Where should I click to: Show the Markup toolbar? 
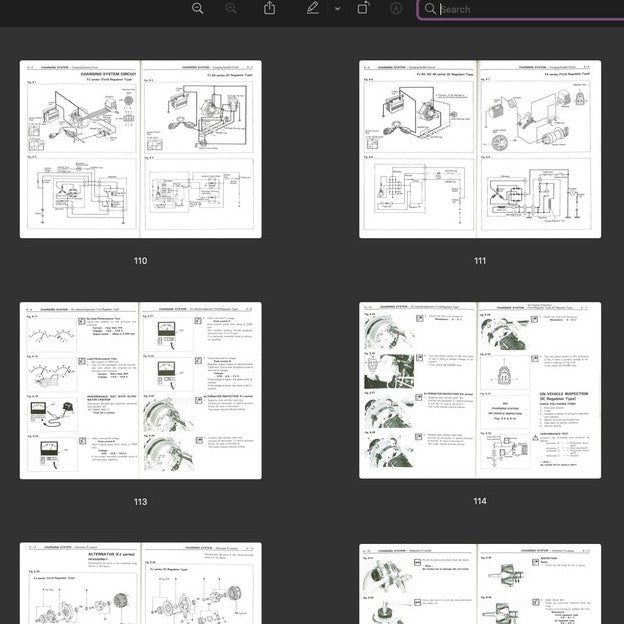(x=396, y=8)
